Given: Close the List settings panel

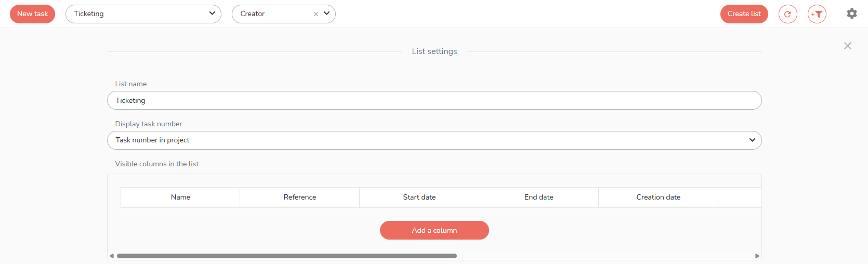Looking at the screenshot, I should (847, 46).
